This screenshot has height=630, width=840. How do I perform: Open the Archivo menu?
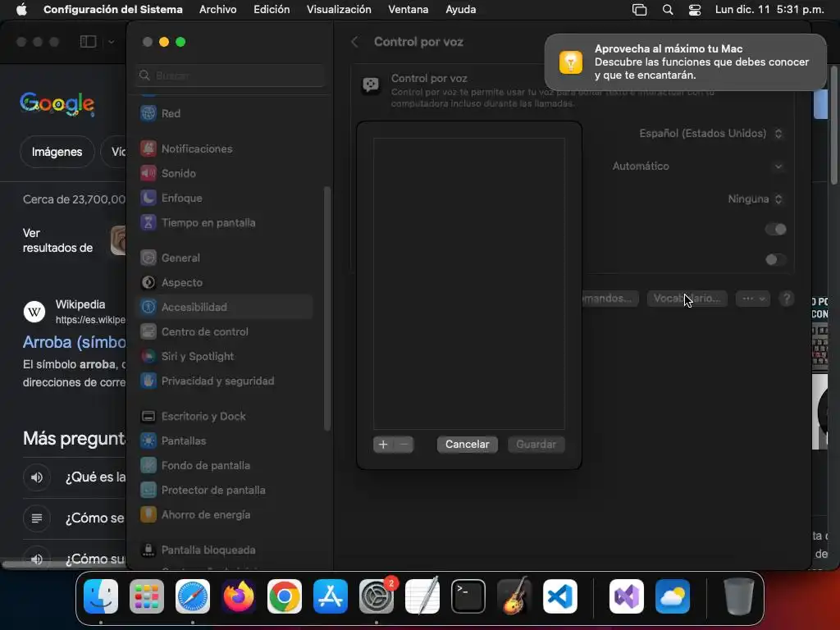coord(218,10)
